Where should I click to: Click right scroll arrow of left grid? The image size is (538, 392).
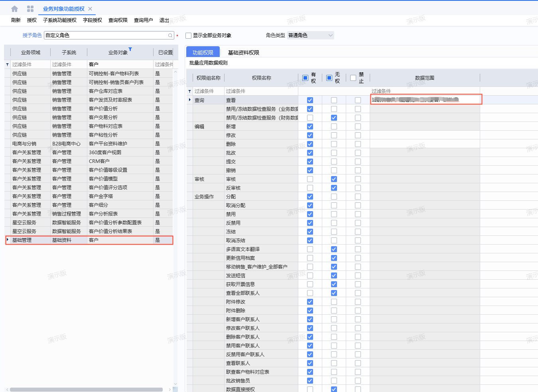point(170,389)
